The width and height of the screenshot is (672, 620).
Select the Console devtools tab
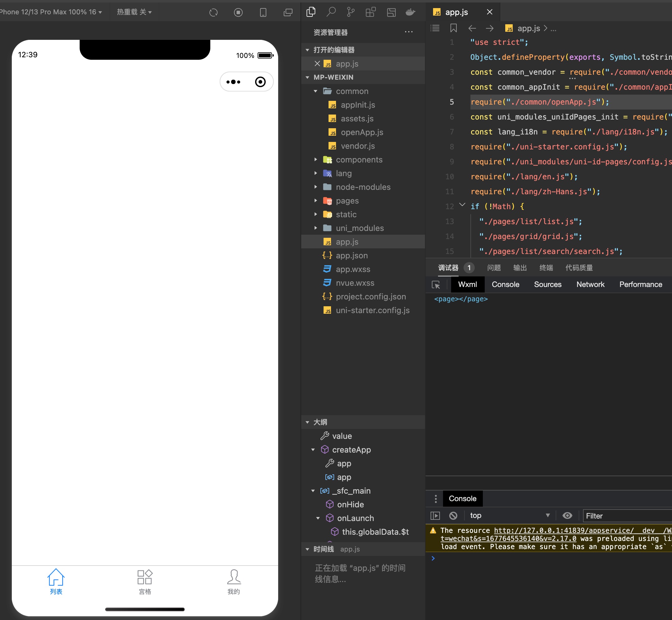pyautogui.click(x=505, y=284)
